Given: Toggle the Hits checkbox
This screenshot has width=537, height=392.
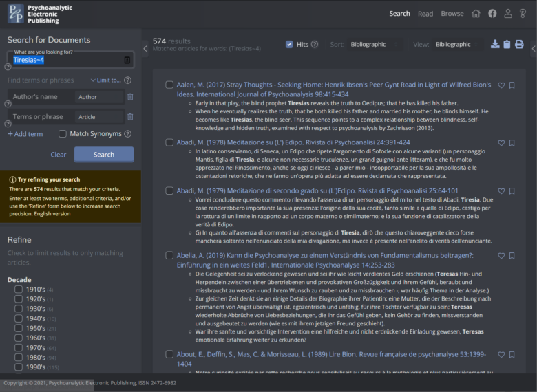Looking at the screenshot, I should tap(289, 45).
